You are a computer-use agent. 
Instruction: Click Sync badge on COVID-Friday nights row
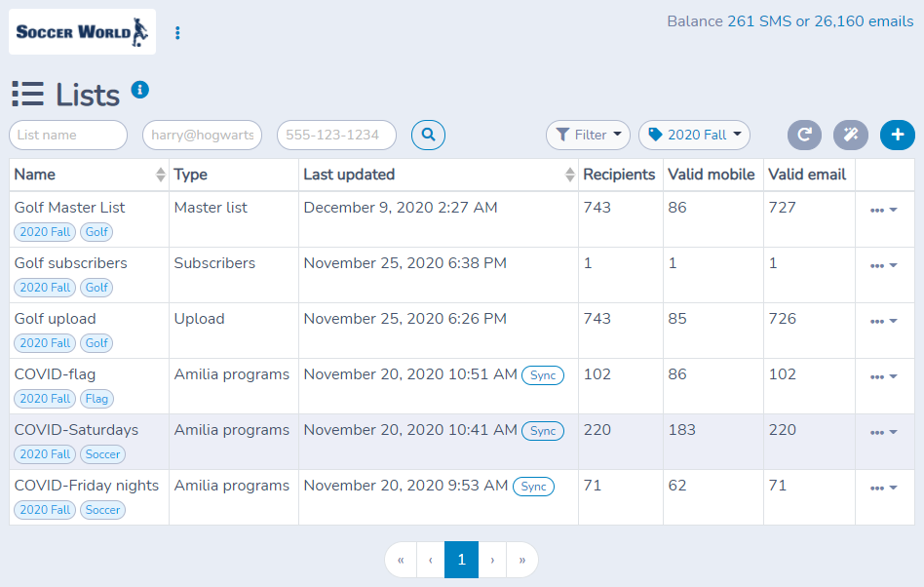(533, 487)
